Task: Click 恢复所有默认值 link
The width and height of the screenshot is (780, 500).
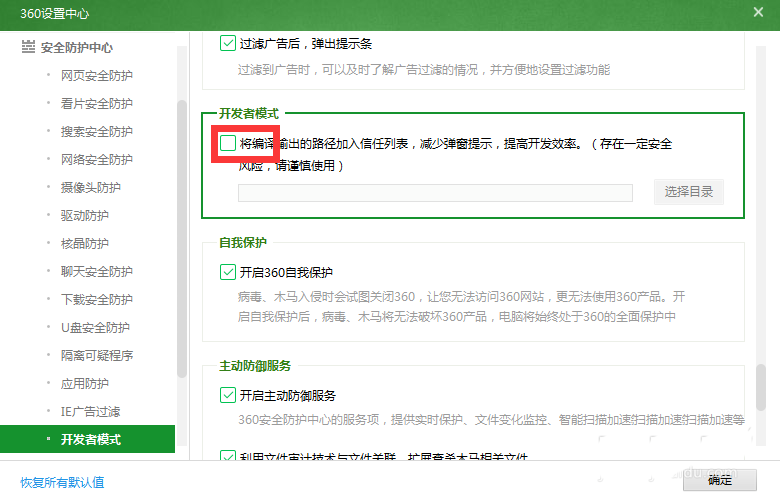Action: pyautogui.click(x=62, y=482)
